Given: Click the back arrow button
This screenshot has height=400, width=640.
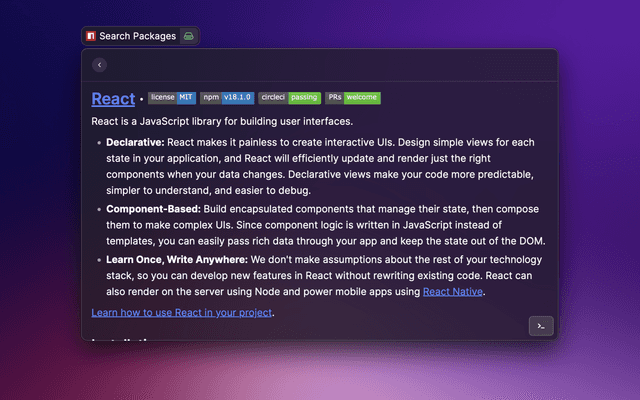Looking at the screenshot, I should [x=99, y=65].
